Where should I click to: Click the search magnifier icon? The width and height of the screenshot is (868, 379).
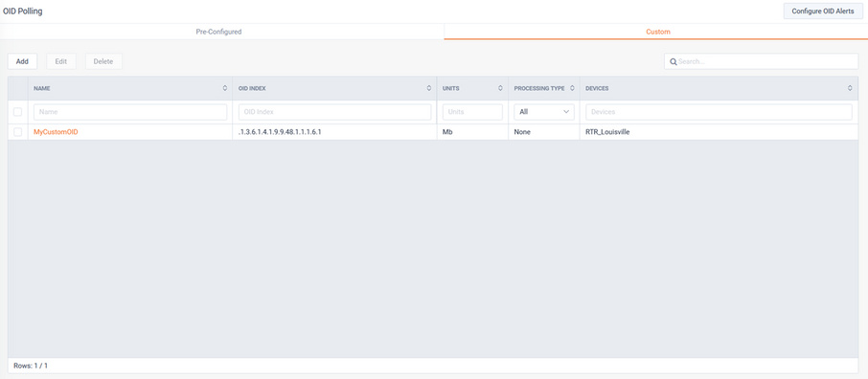coord(674,61)
